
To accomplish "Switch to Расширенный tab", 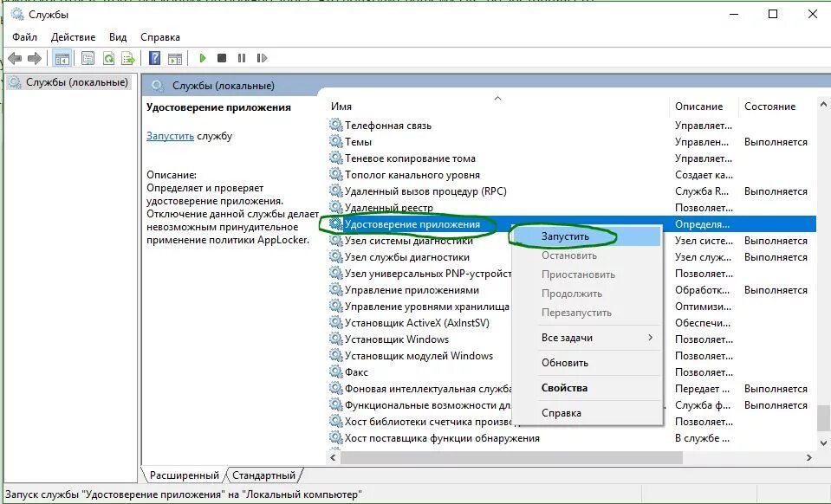I will (x=184, y=475).
